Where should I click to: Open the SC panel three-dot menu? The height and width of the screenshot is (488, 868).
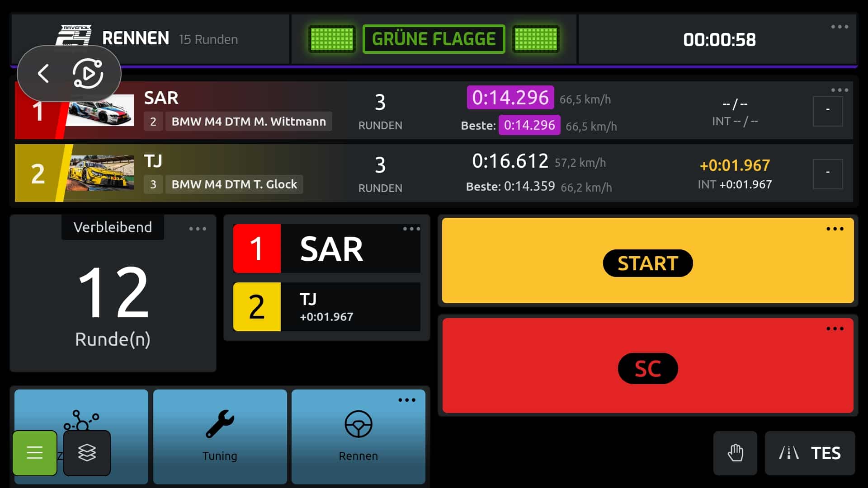pyautogui.click(x=835, y=329)
